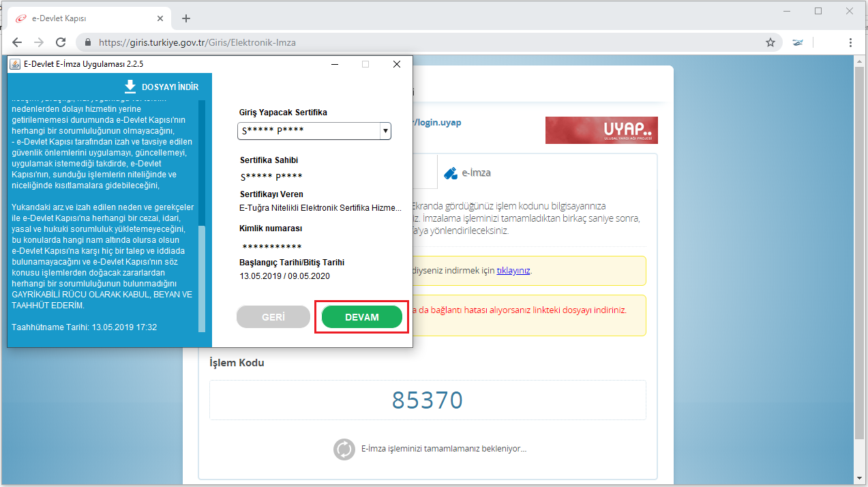Open the Chrome three-dot menu
The image size is (868, 487).
pyautogui.click(x=850, y=42)
